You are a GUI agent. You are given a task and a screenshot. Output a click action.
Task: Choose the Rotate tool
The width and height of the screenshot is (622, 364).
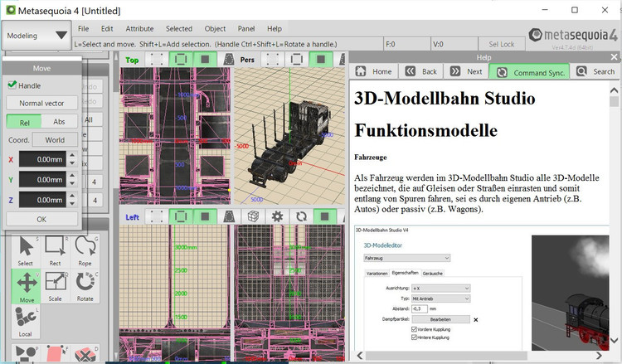click(85, 286)
